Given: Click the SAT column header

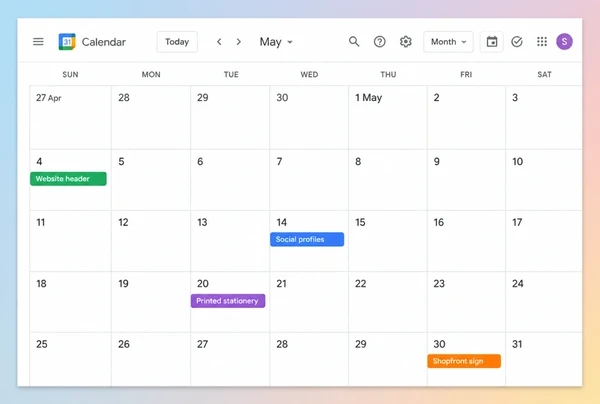Looking at the screenshot, I should tap(545, 75).
